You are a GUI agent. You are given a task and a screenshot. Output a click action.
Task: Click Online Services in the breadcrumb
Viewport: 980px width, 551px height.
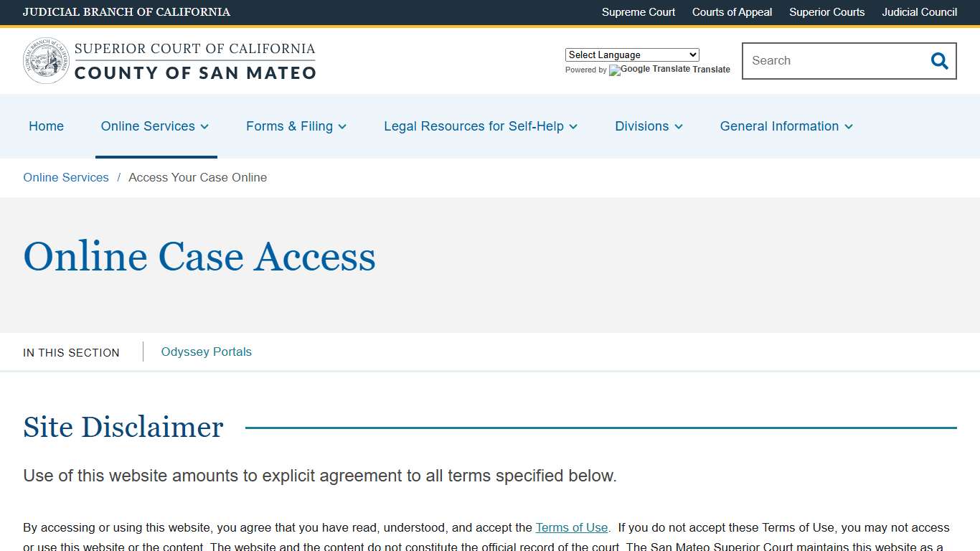click(x=65, y=177)
